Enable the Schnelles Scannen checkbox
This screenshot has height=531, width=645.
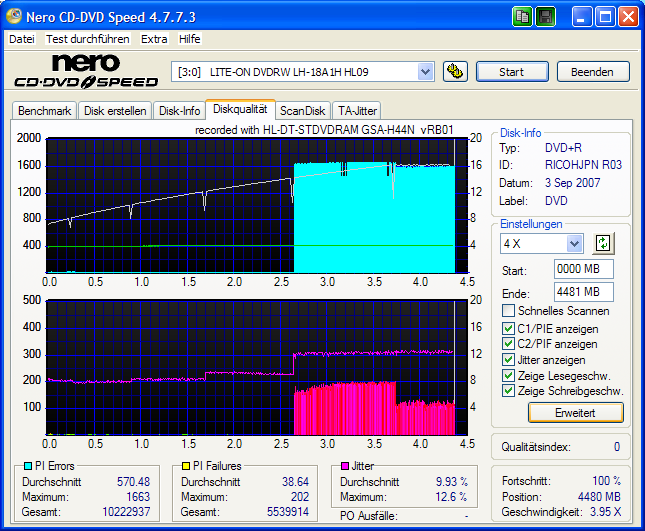tap(509, 311)
